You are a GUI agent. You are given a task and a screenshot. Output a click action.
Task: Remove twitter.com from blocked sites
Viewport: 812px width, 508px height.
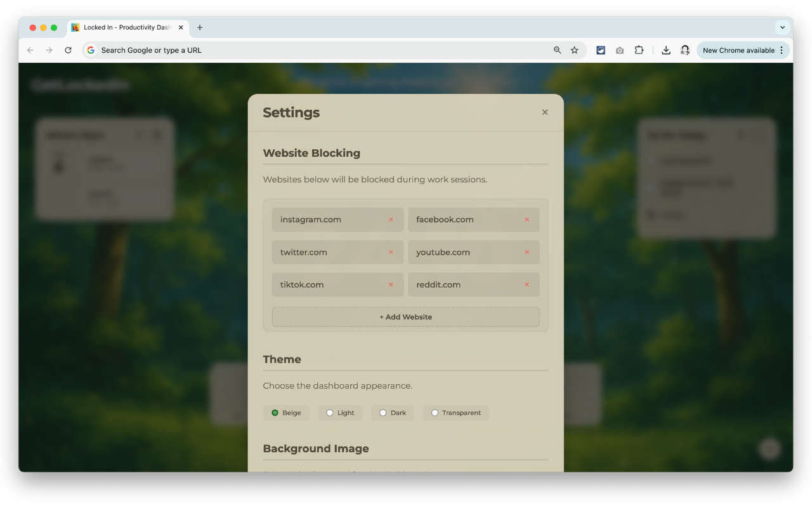(x=391, y=252)
